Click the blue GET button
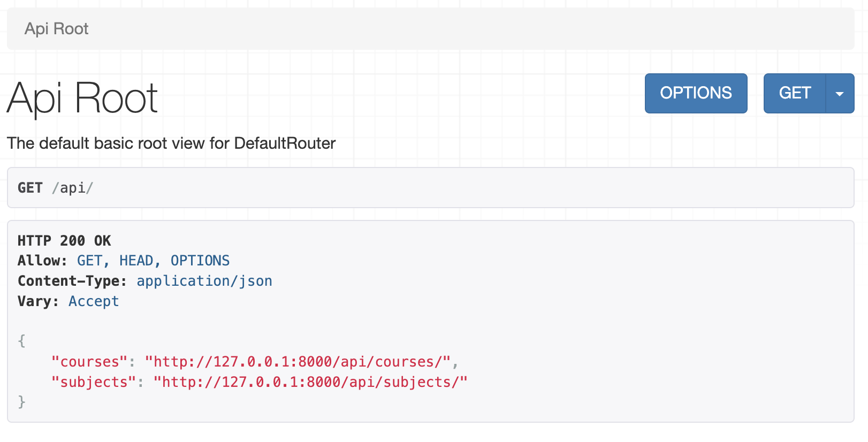Image resolution: width=868 pixels, height=442 pixels. [x=795, y=93]
